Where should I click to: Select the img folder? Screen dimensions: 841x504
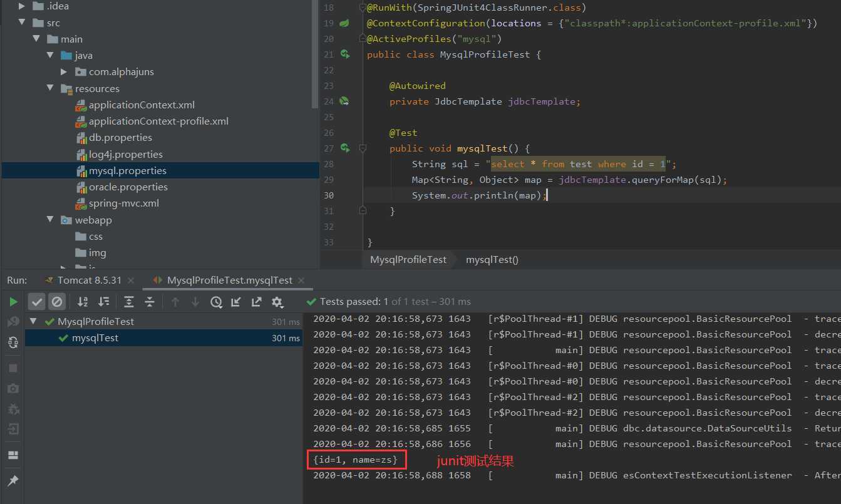pyautogui.click(x=97, y=252)
